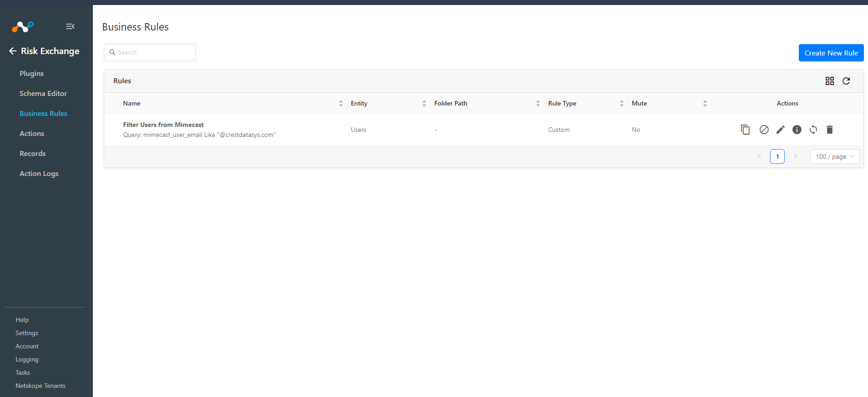The height and width of the screenshot is (397, 868).
Task: Sort rules by Name column
Action: [x=341, y=104]
